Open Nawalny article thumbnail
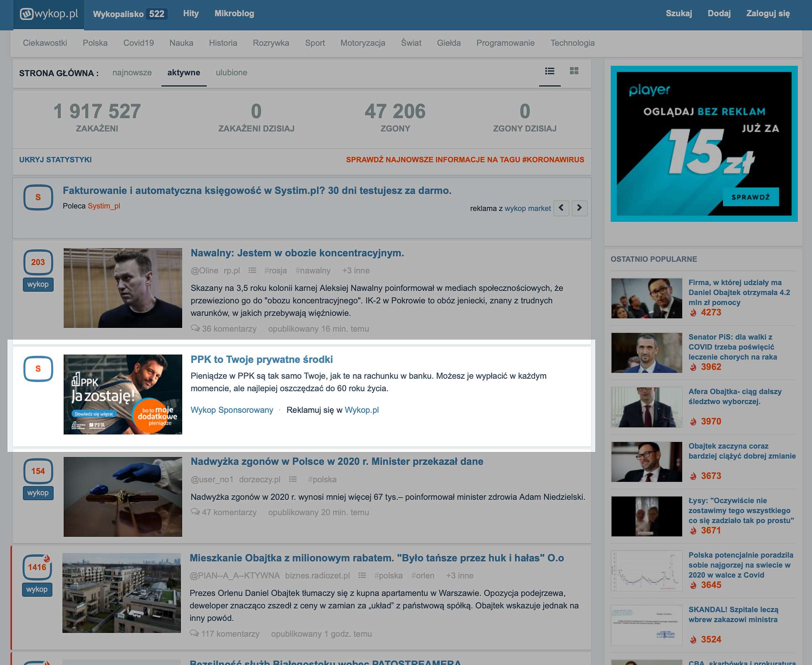 point(123,288)
